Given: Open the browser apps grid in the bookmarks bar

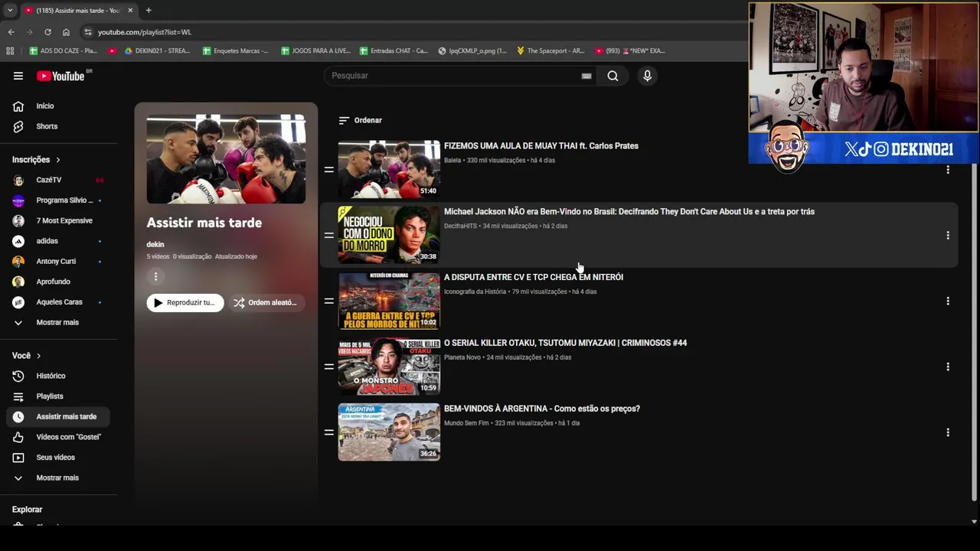Looking at the screenshot, I should pyautogui.click(x=10, y=51).
